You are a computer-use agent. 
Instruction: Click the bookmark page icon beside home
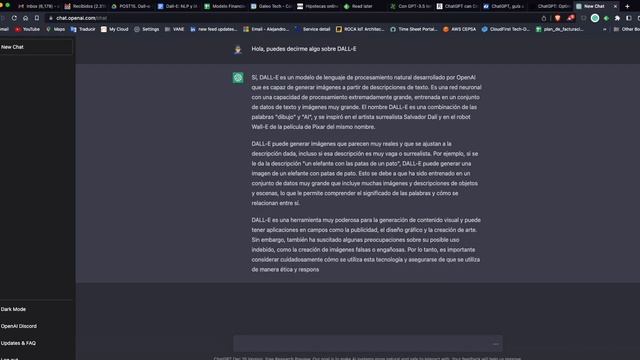click(x=37, y=18)
